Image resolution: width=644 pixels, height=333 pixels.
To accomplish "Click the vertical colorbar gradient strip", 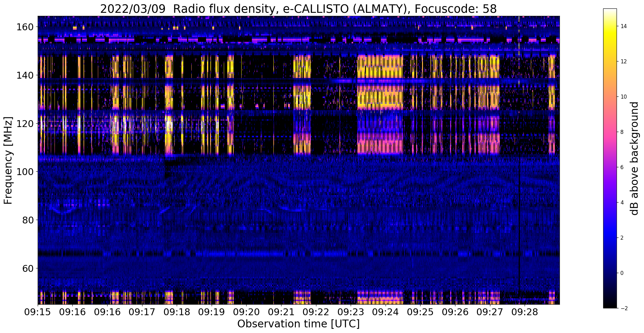I will tap(610, 159).
